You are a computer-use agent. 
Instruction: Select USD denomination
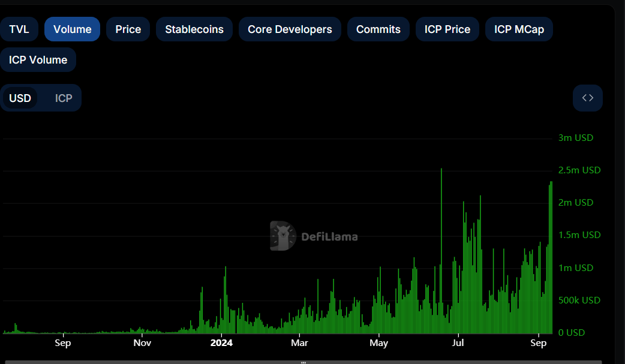click(x=20, y=98)
